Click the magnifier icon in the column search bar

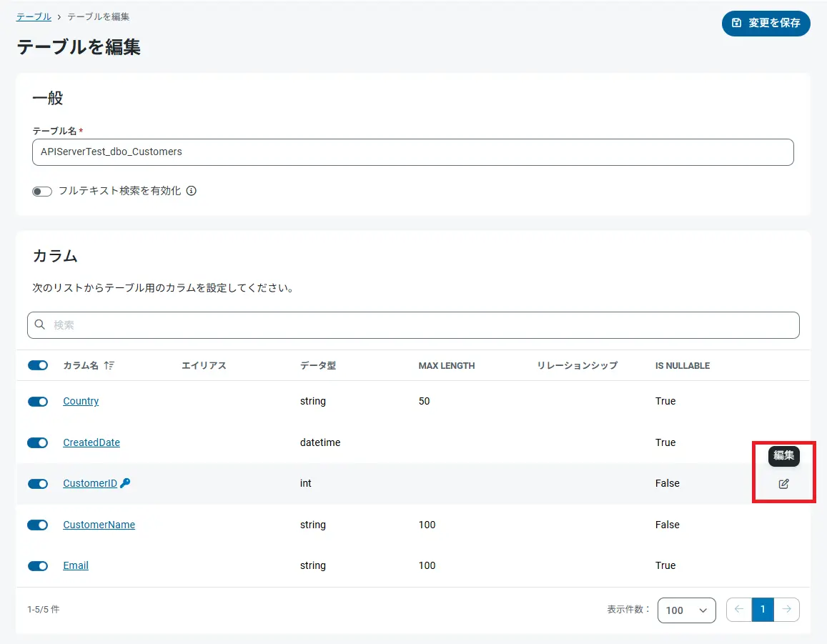[x=39, y=325]
